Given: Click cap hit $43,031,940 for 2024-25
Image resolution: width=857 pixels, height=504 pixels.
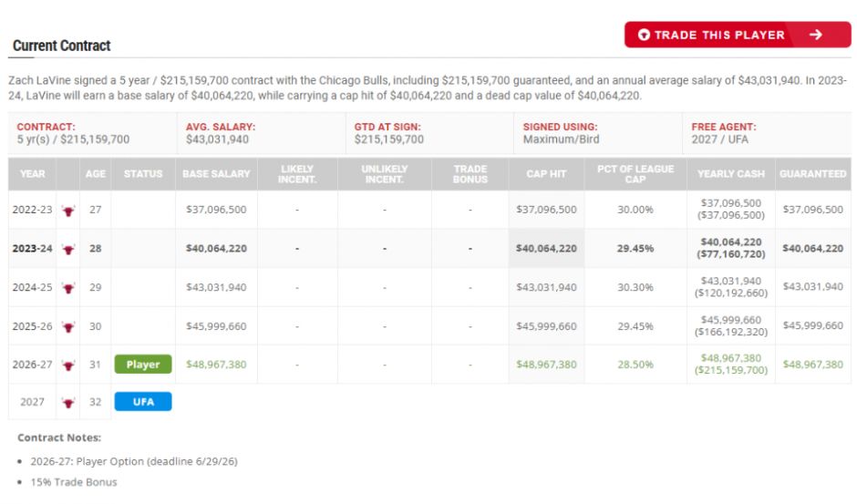Looking at the screenshot, I should click(546, 287).
